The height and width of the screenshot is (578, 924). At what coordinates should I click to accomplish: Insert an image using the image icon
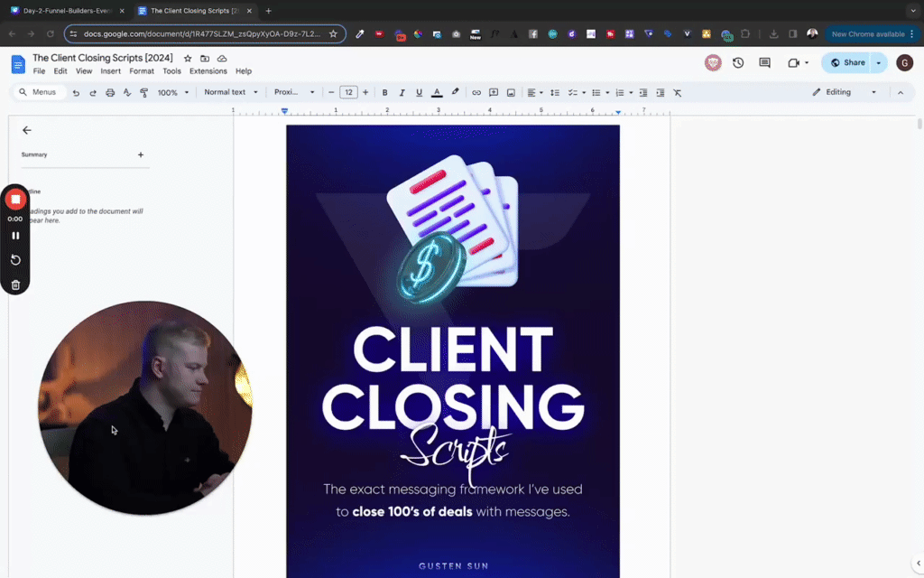pyautogui.click(x=511, y=92)
